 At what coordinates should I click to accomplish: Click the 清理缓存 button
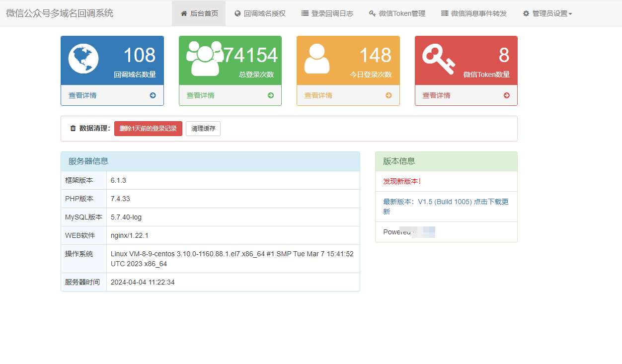click(x=203, y=129)
